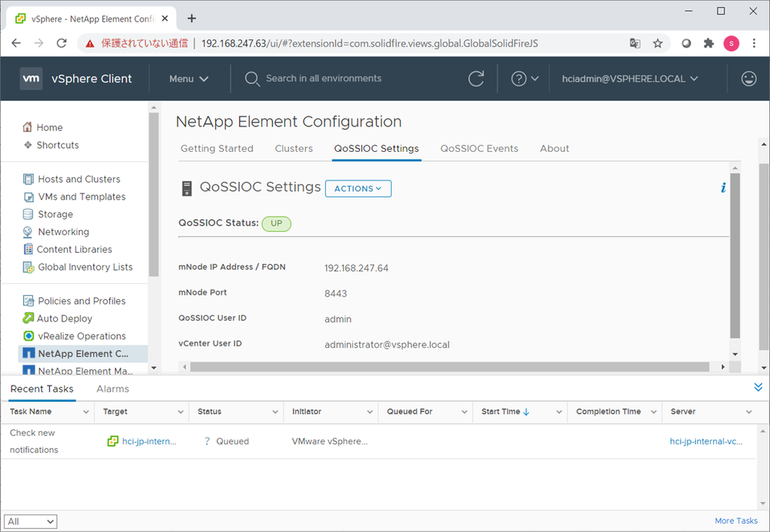The width and height of the screenshot is (770, 532).
Task: Expand the ACTIONS dropdown
Action: (x=358, y=188)
